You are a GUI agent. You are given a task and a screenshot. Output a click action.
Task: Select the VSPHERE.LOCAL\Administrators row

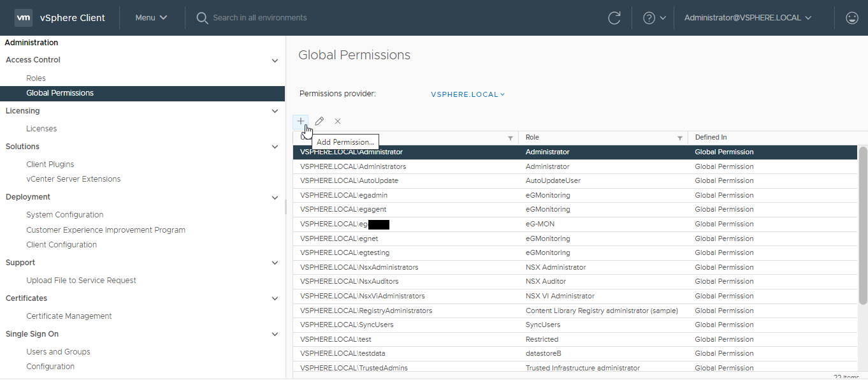click(575, 166)
